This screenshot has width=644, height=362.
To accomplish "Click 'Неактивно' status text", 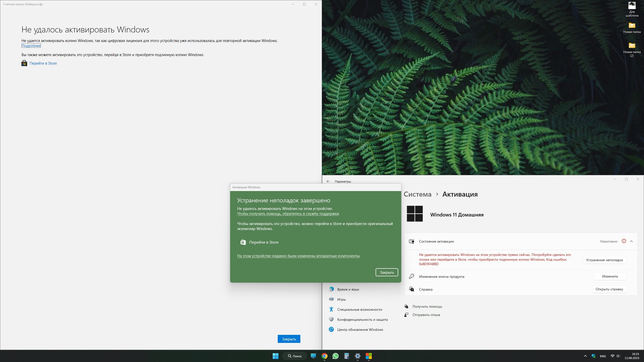I will tap(609, 241).
